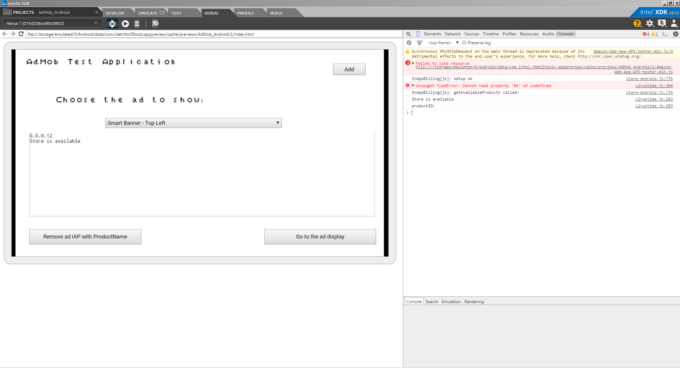Click the projects folder icon
Screen dimensions: 680x368
tap(7, 12)
